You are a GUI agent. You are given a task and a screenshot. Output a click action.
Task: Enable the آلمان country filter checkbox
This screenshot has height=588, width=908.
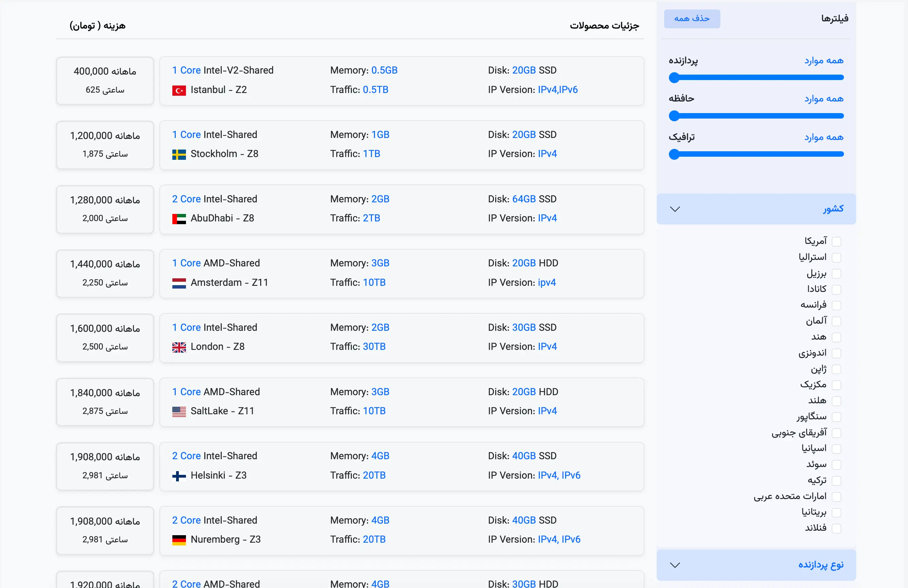[836, 321]
